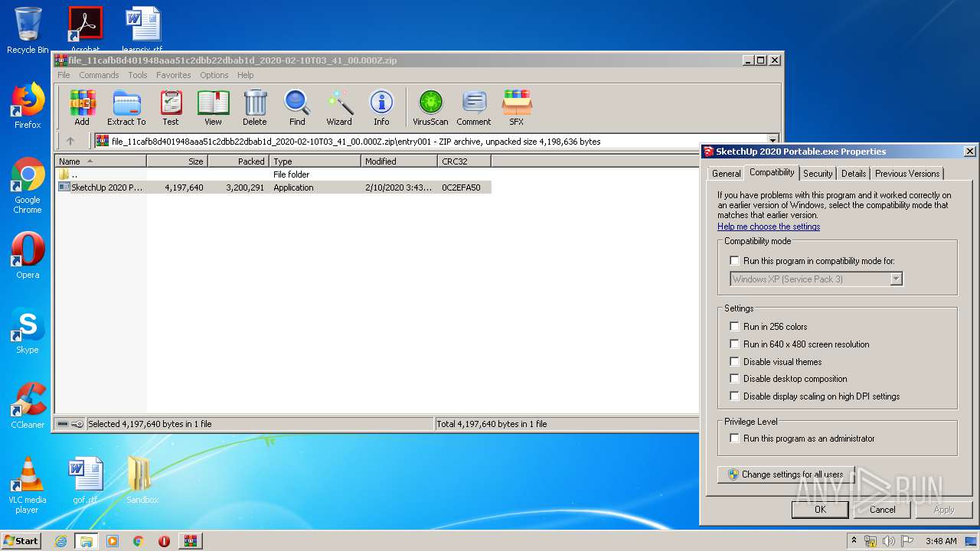This screenshot has height=551, width=980.
Task: Sort by Modified column header
Action: coord(399,161)
